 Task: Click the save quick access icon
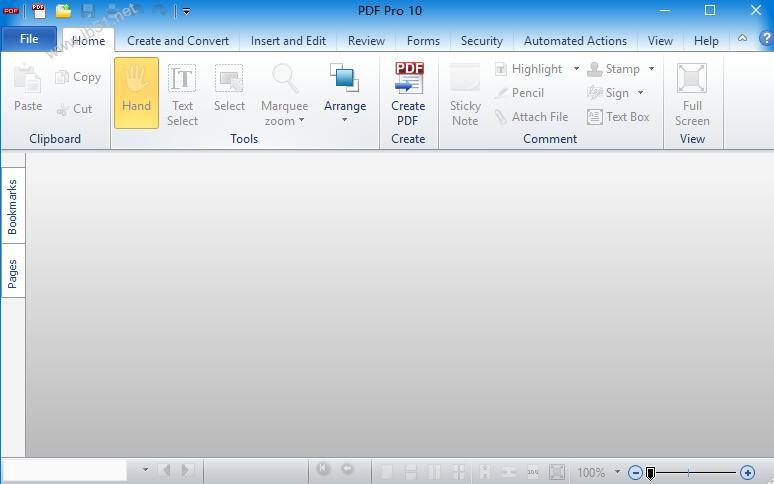tap(88, 10)
